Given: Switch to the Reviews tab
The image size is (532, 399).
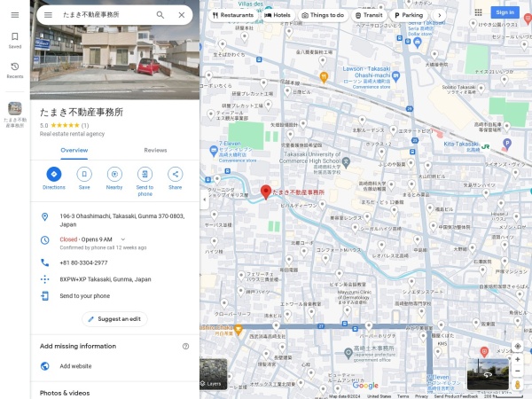Looking at the screenshot, I should (155, 151).
